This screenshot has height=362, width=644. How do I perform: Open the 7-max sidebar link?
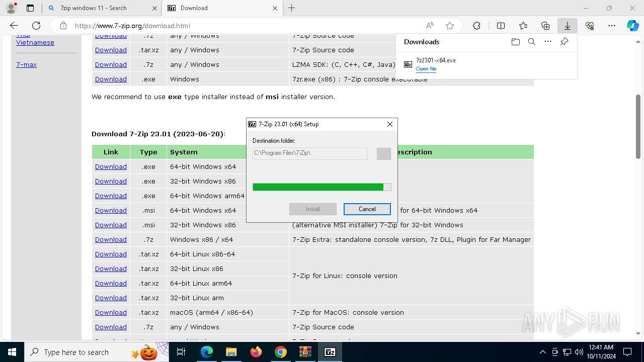(x=26, y=65)
